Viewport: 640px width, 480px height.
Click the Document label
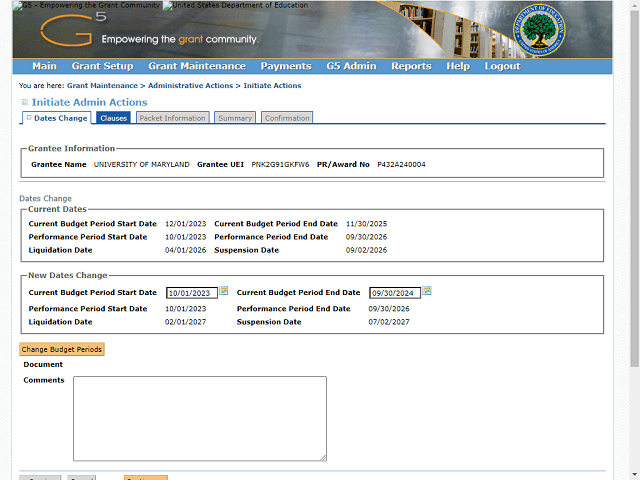[43, 364]
